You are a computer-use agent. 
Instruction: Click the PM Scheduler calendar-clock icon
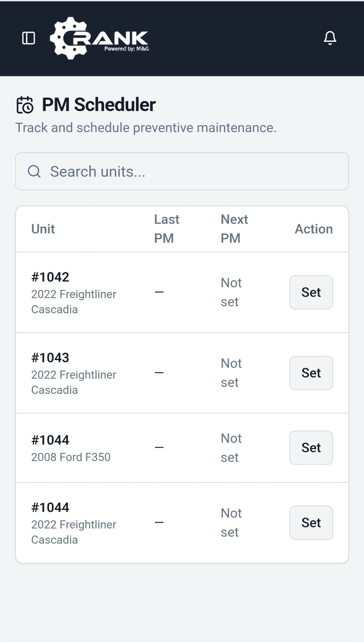point(25,105)
